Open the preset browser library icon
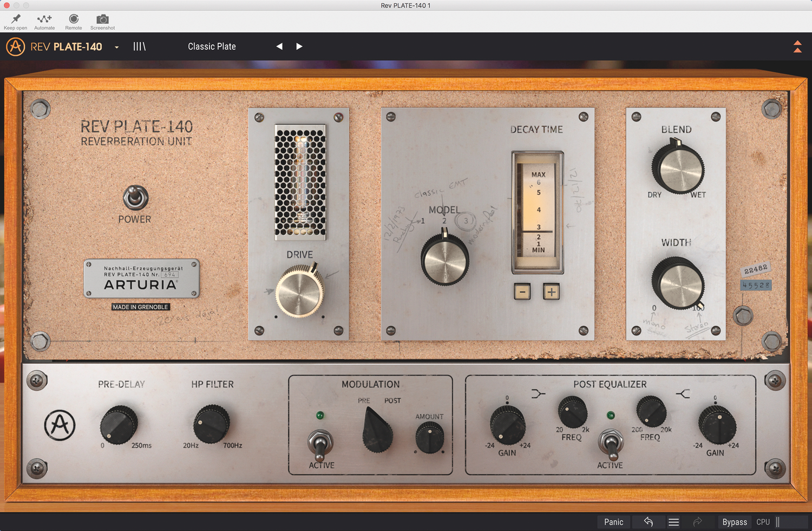 coord(139,47)
